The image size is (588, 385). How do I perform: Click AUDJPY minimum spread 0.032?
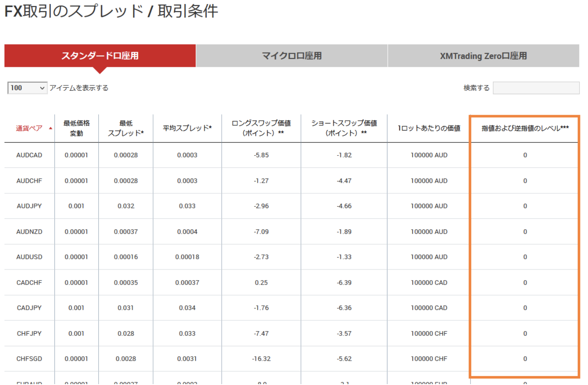126,206
